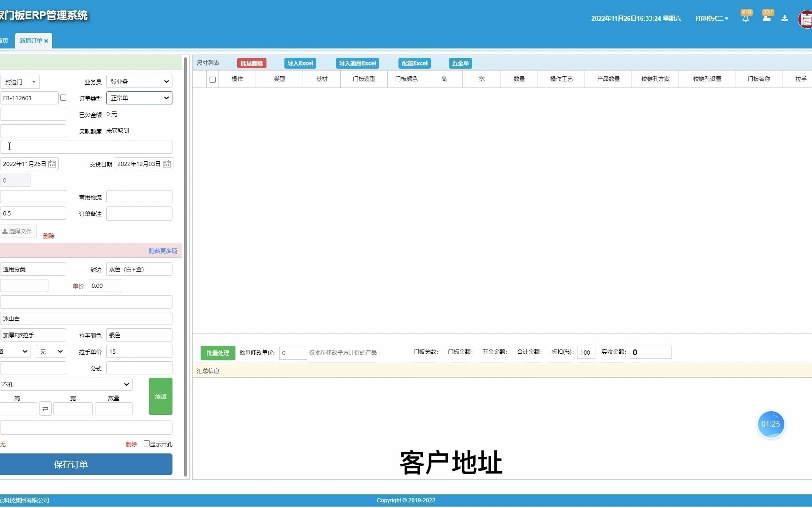Viewport: 812px width, 508px height.
Task: Click the left panel vertical scrollbar
Action: click(x=186, y=267)
